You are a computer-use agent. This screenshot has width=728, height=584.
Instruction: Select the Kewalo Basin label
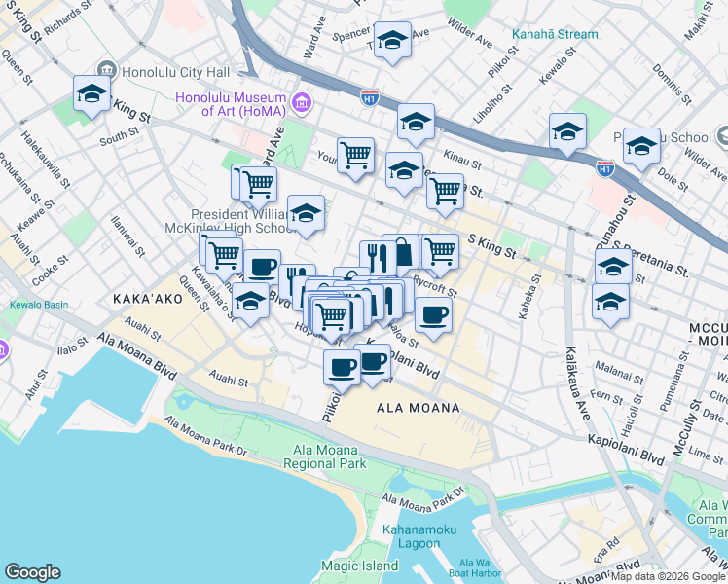[39, 305]
